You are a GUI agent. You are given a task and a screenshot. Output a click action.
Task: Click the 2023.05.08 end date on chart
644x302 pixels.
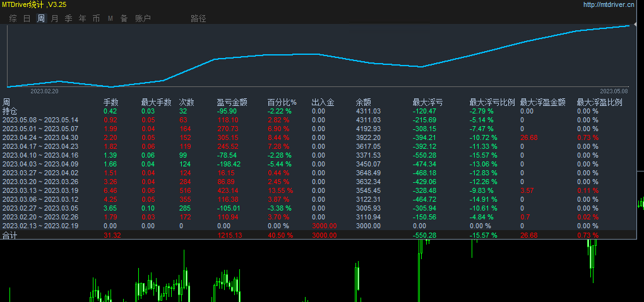click(614, 91)
